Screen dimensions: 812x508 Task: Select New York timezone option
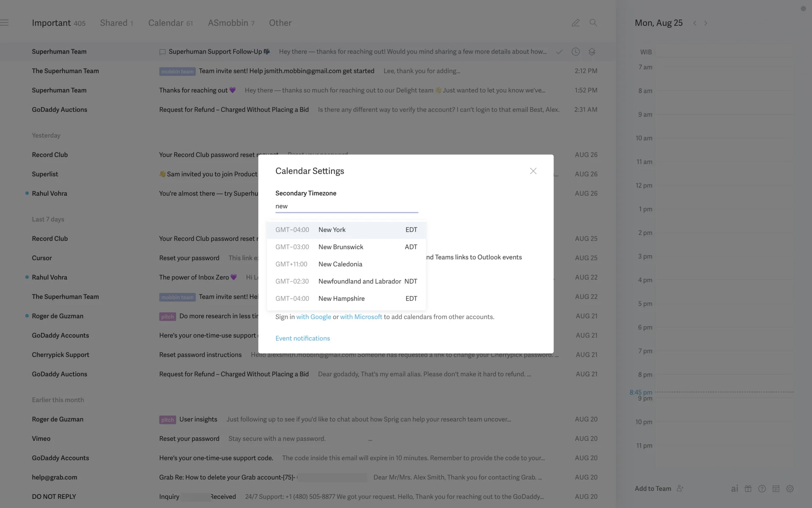tap(346, 230)
